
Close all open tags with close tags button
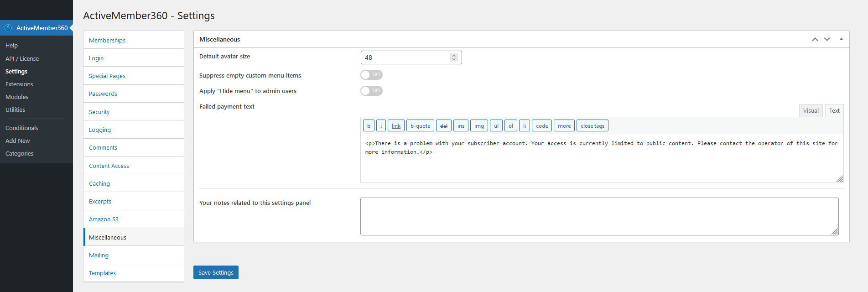[592, 125]
